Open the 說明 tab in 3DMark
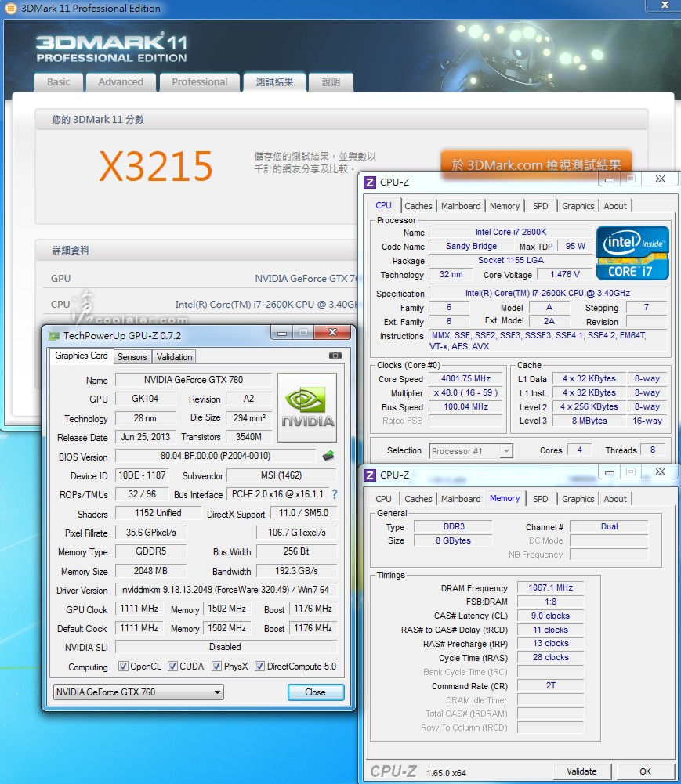The height and width of the screenshot is (784, 681). click(331, 82)
